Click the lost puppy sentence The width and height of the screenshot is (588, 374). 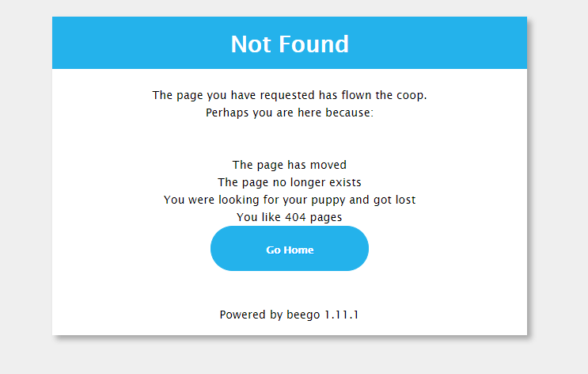(x=290, y=200)
